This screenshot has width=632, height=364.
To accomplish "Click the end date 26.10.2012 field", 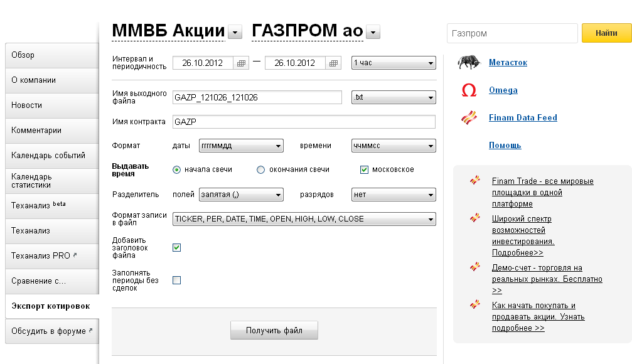I will pos(295,63).
